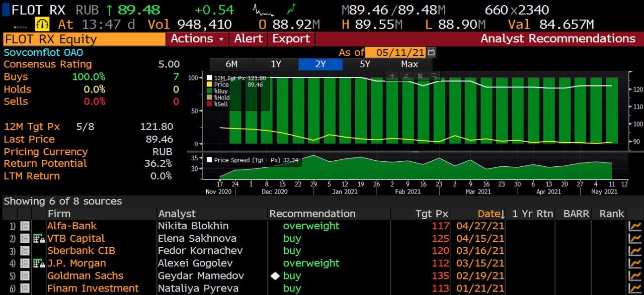This screenshot has width=644, height=295.
Task: Switch chart range to 1Y
Action: [x=276, y=64]
